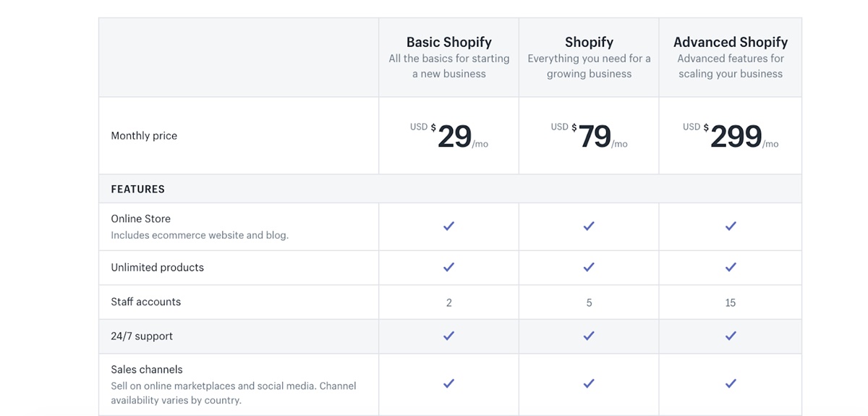Screen dimensions: 868x416
Task: Click 24/7 support checkmark for Advanced Shopify
Action: point(731,336)
